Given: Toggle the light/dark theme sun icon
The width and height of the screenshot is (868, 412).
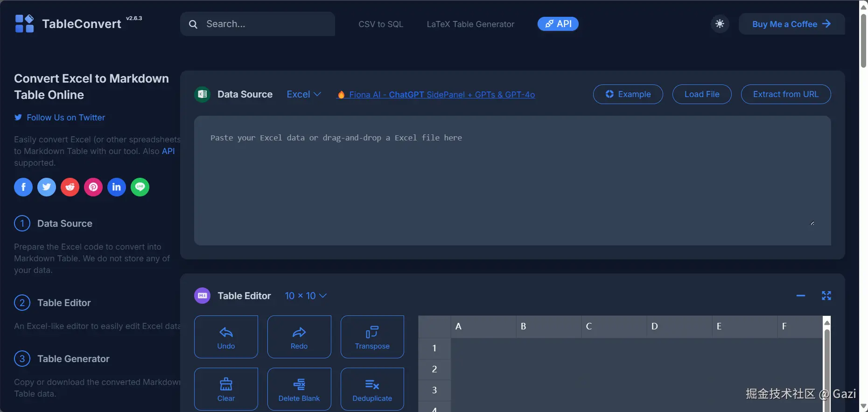Looking at the screenshot, I should [720, 24].
